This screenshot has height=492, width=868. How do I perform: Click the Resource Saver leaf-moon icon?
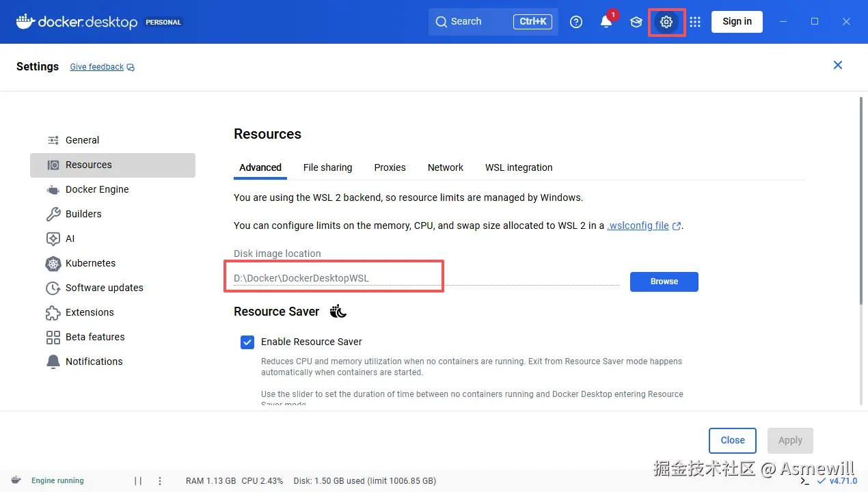[x=338, y=312]
